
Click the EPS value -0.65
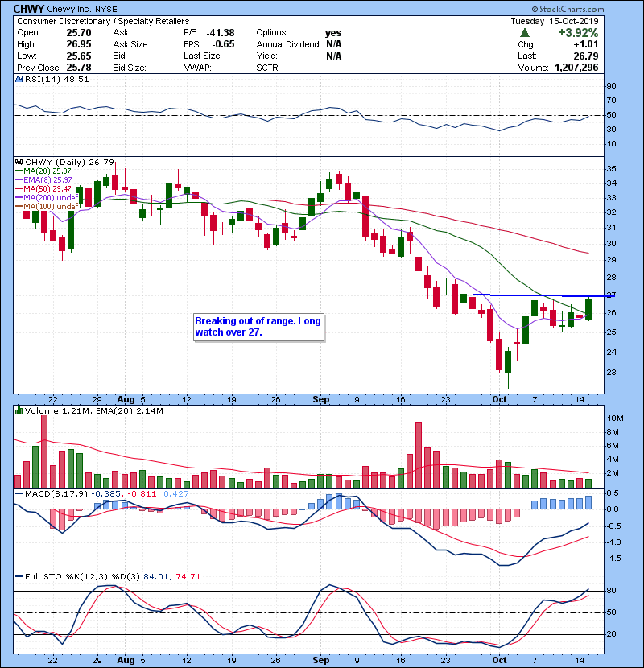[223, 44]
